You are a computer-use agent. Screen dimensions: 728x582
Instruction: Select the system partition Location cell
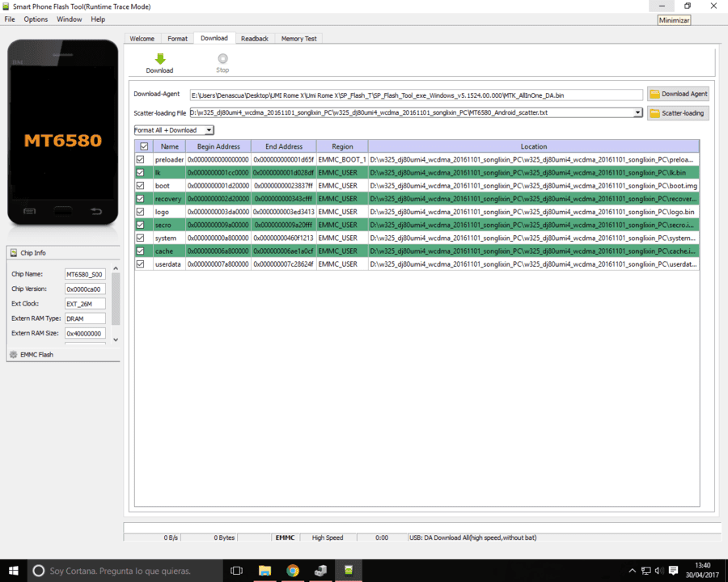(534, 238)
